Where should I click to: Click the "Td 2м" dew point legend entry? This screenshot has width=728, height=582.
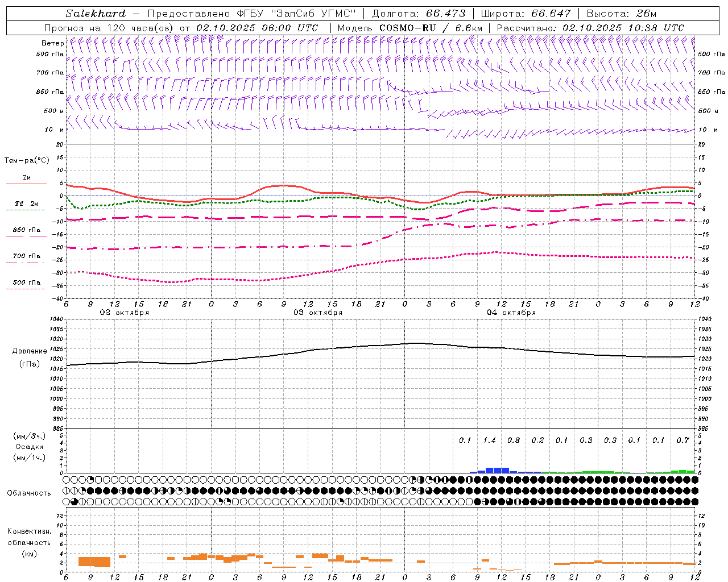(x=27, y=203)
